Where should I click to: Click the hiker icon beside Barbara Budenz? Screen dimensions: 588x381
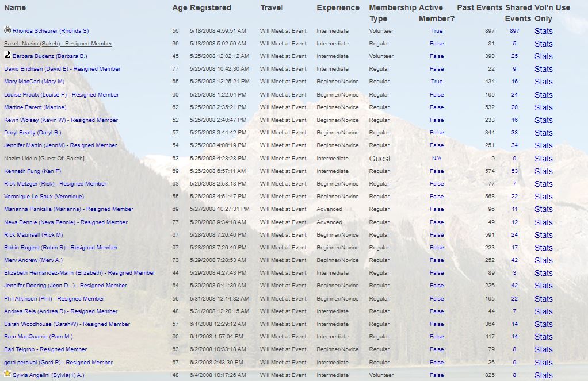pos(7,56)
